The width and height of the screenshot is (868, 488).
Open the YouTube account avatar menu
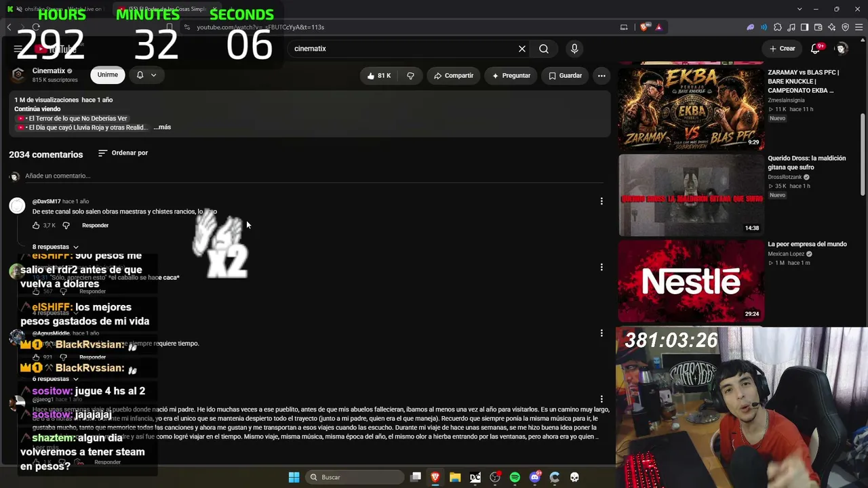tap(842, 49)
